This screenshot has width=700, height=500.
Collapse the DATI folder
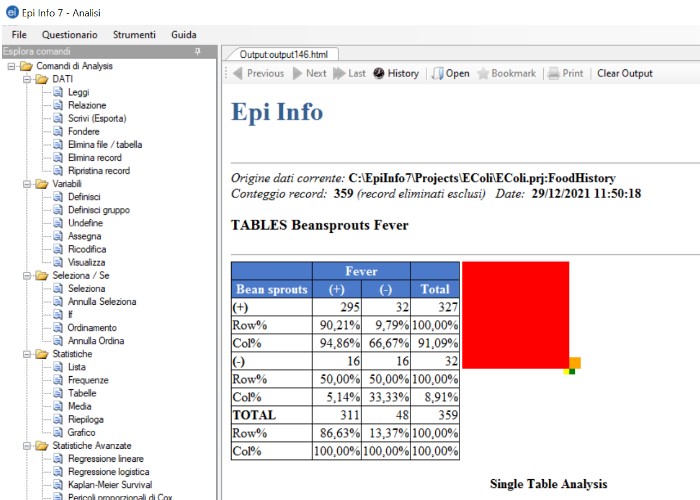click(x=27, y=79)
